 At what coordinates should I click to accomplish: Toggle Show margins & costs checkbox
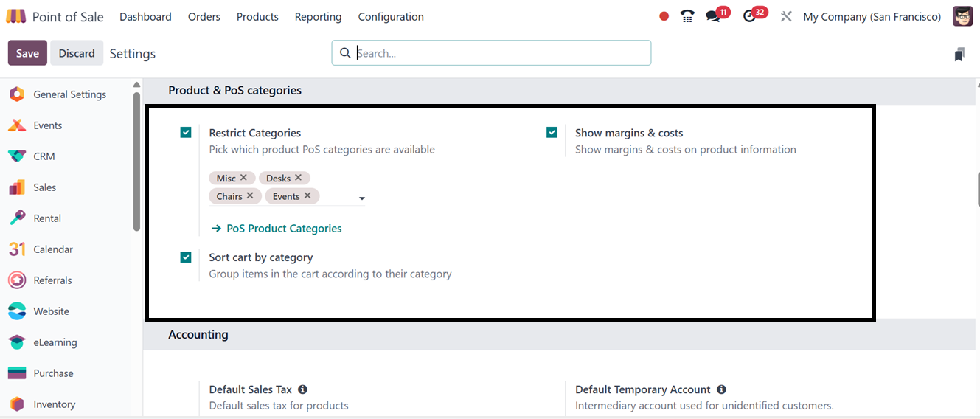tap(552, 133)
